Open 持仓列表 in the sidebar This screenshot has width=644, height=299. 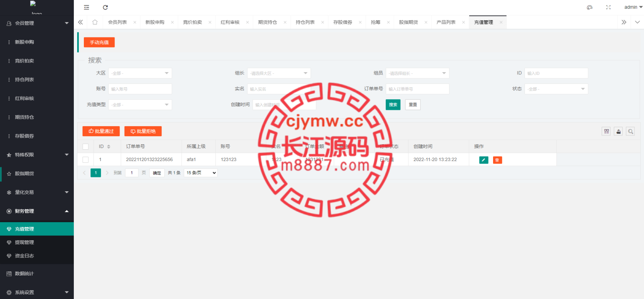pyautogui.click(x=37, y=80)
